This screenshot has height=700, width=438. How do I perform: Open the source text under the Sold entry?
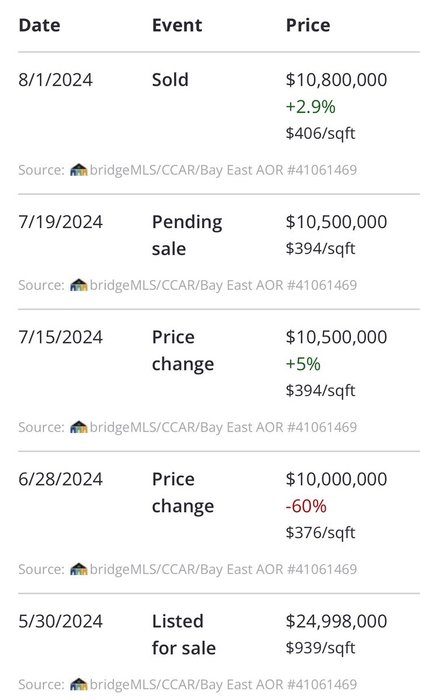(x=188, y=170)
